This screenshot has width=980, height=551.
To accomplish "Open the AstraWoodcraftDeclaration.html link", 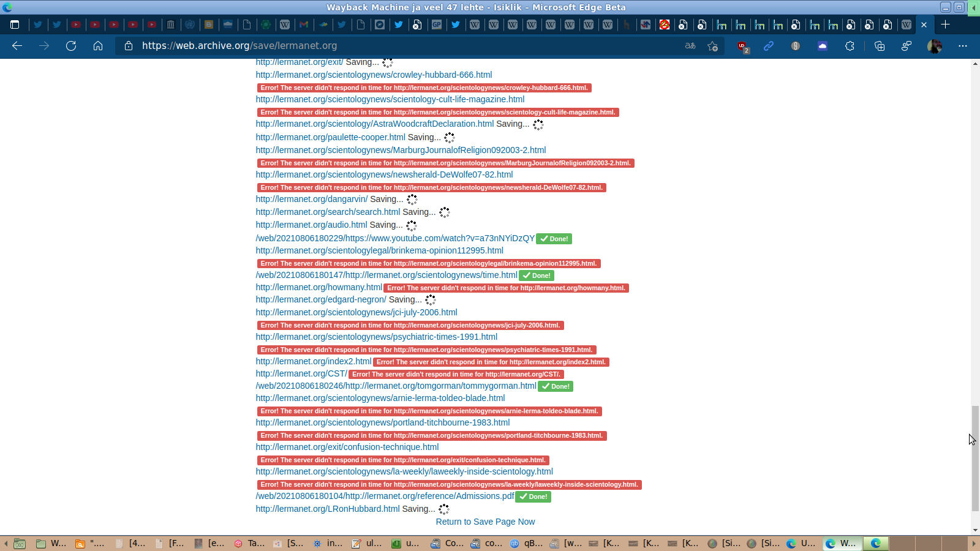I will tap(375, 124).
